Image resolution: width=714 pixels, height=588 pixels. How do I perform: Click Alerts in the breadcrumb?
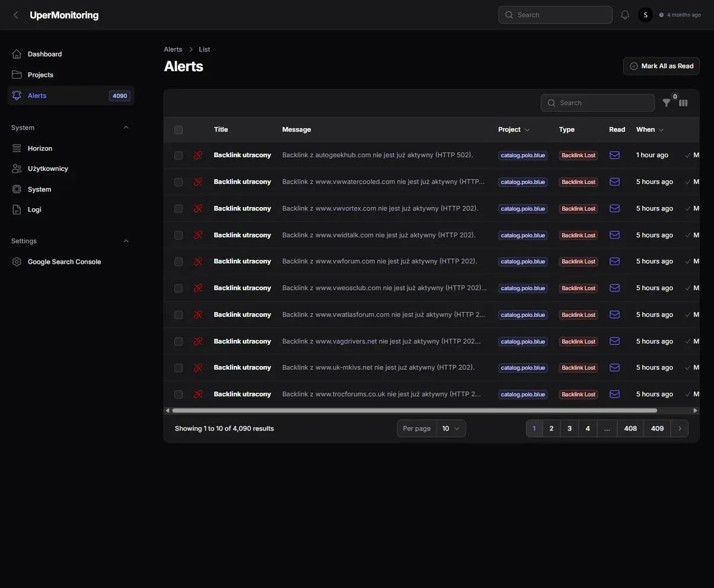tap(173, 49)
